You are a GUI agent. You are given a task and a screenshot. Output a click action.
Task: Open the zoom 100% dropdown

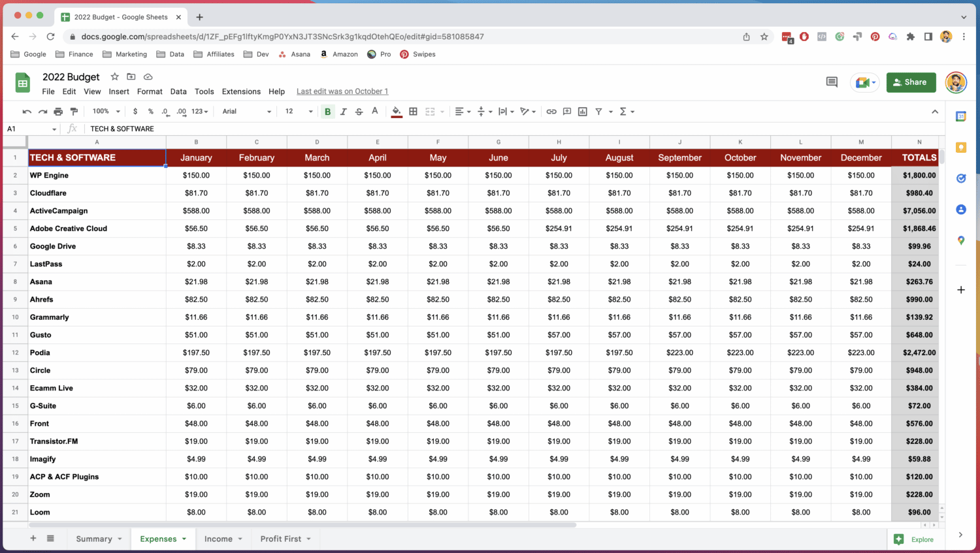106,112
